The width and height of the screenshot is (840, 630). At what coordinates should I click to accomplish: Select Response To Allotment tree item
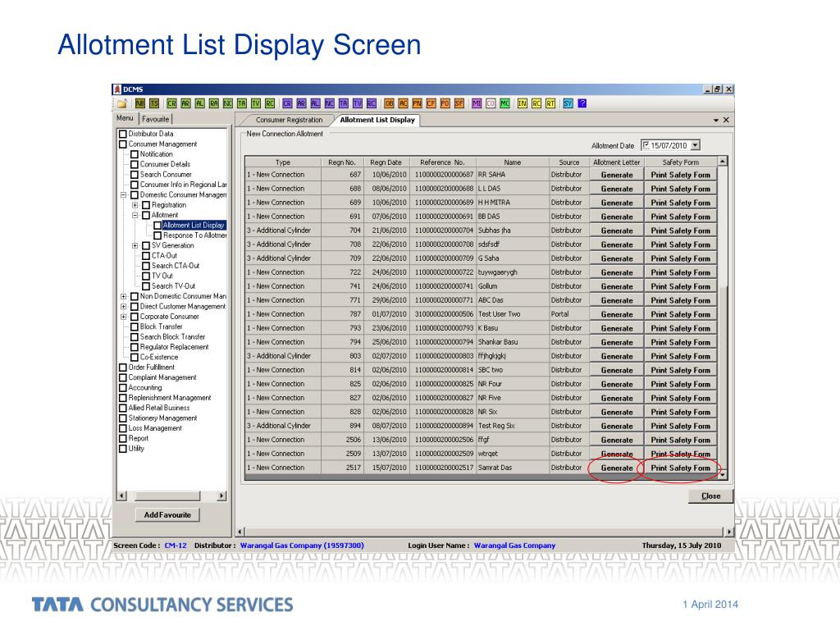click(194, 235)
